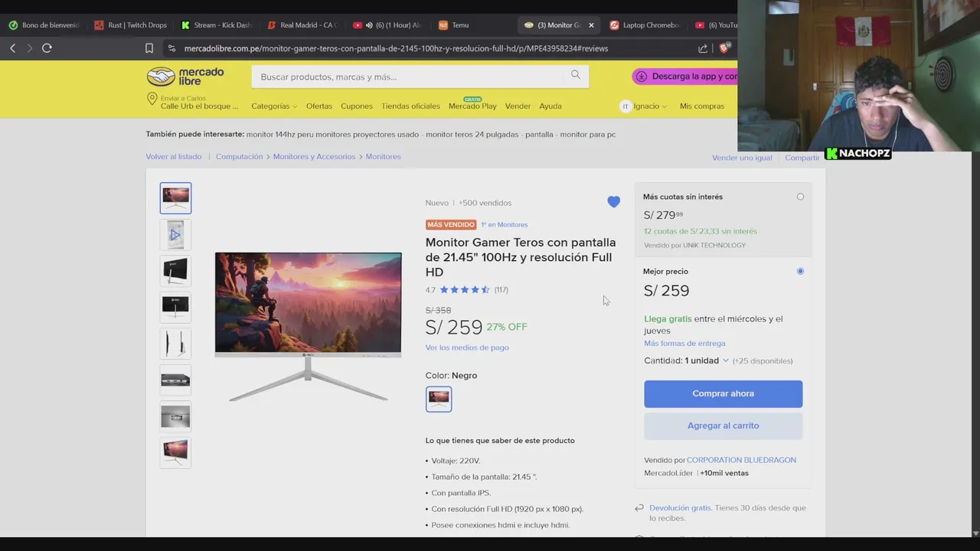Close the Monitor Gamer browser tab

click(x=591, y=25)
